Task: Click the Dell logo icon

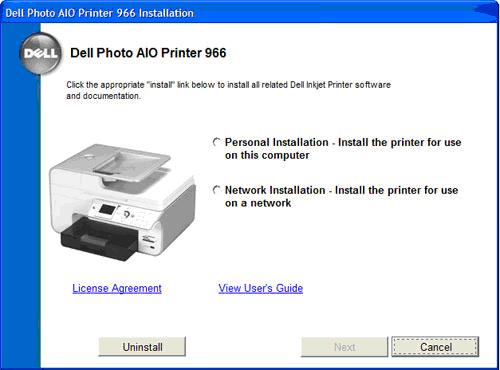Action: 41,53
